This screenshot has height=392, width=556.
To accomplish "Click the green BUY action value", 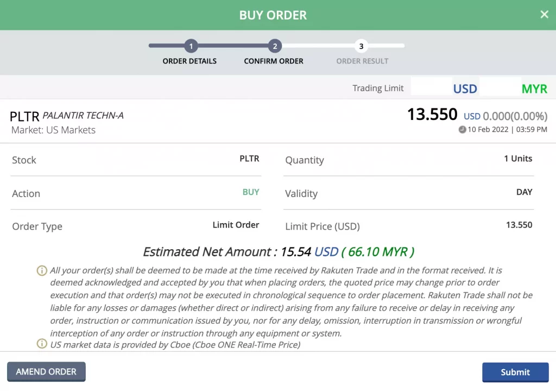I will [250, 192].
